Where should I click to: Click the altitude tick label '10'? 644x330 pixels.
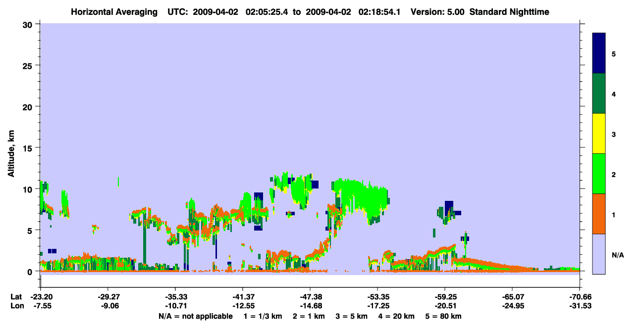pos(29,189)
